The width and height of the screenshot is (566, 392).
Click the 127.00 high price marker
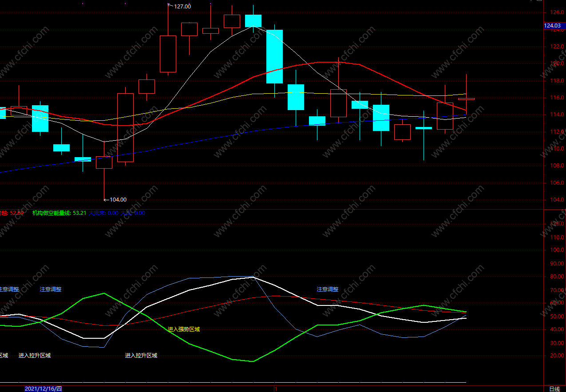click(x=182, y=6)
